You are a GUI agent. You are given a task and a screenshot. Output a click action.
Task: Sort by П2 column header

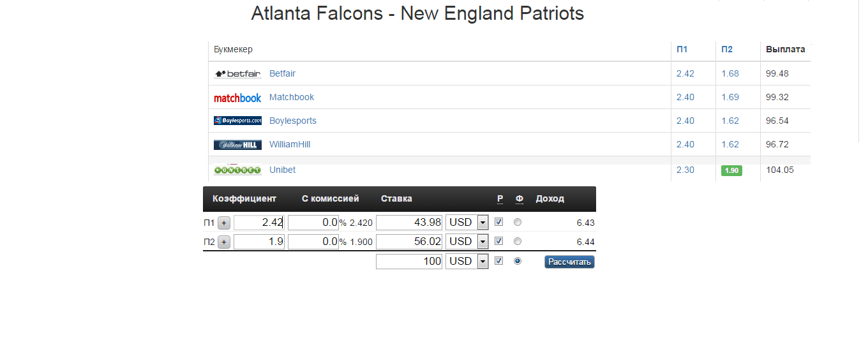[x=727, y=49]
